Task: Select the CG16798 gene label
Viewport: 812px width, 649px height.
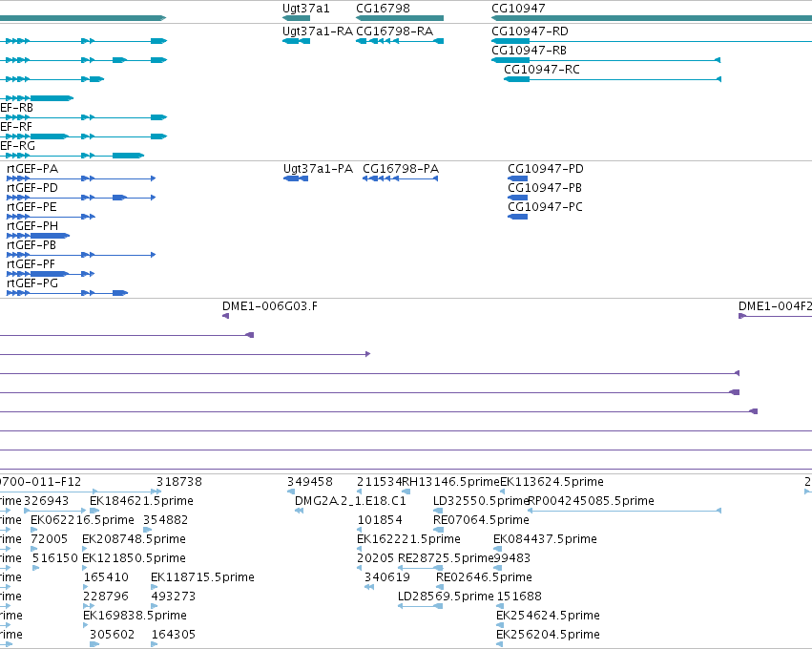Action: click(x=384, y=9)
